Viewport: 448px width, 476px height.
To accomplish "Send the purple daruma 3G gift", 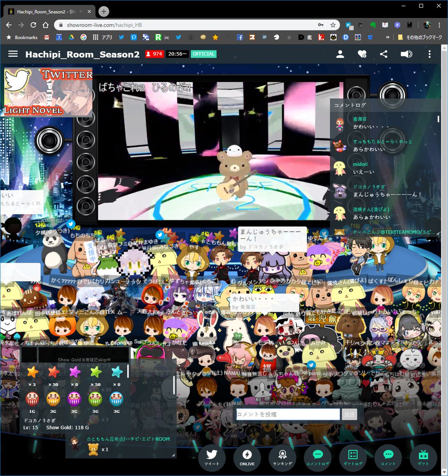I will click(x=74, y=399).
